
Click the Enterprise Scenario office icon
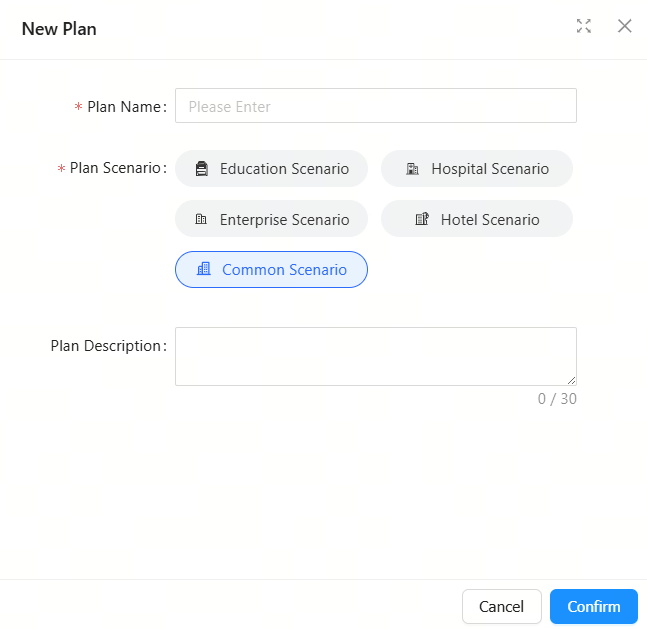(x=201, y=219)
